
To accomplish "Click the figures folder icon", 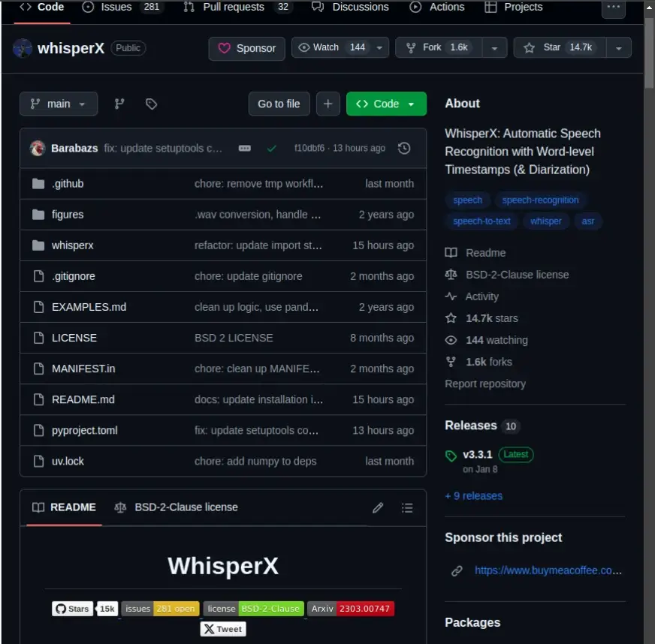I will point(38,215).
